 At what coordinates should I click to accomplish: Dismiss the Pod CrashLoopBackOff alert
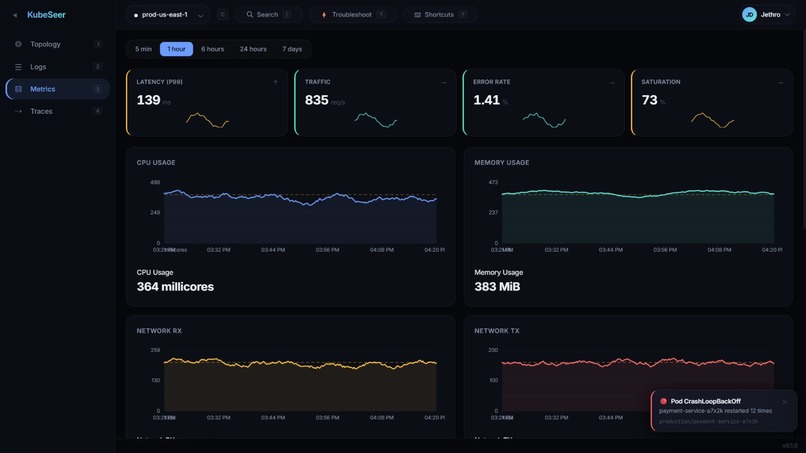pos(784,402)
